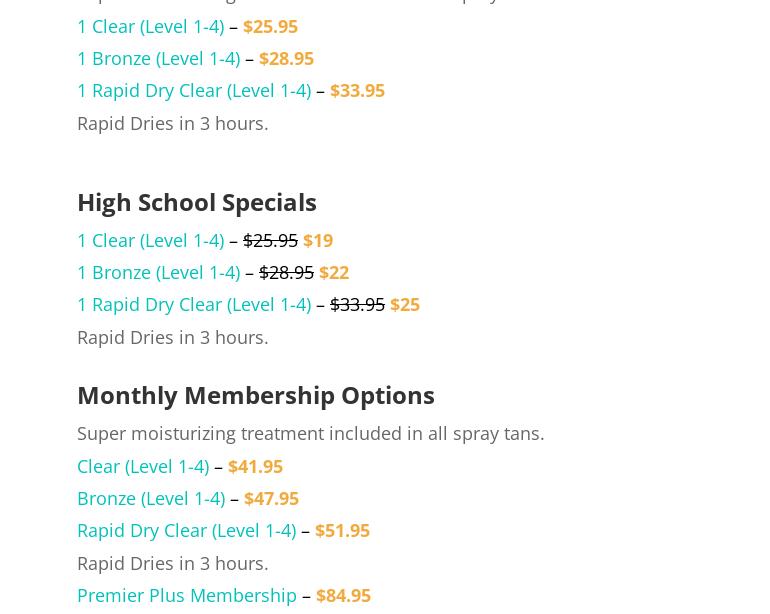Open the single-session 1 Clear link priced $25.95
Screen dimensions: 770x614
coord(151,27)
